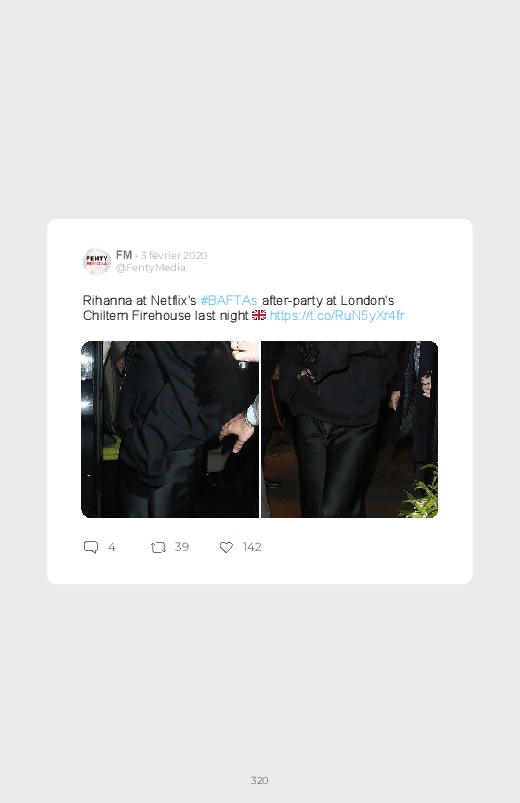Open the 3 février 2020 timestamp
The width and height of the screenshot is (520, 803).
coord(174,255)
